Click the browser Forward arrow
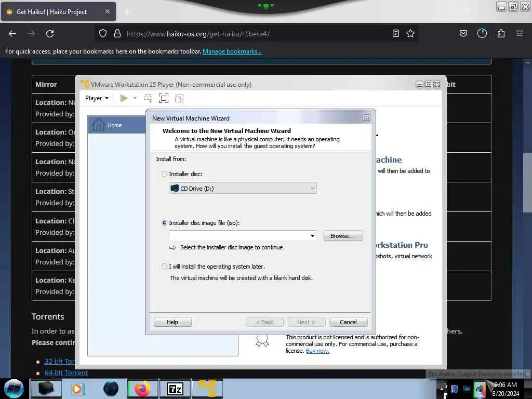The width and height of the screenshot is (532, 399). 31,34
